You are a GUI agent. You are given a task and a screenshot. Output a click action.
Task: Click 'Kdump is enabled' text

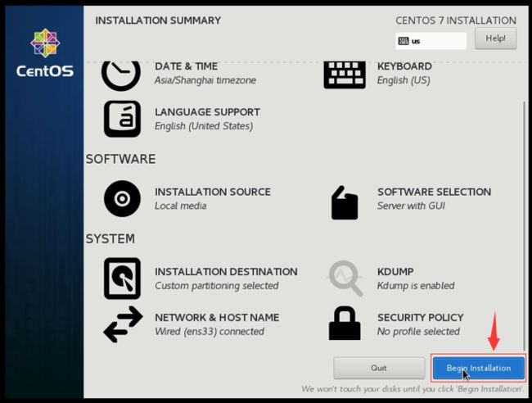416,286
